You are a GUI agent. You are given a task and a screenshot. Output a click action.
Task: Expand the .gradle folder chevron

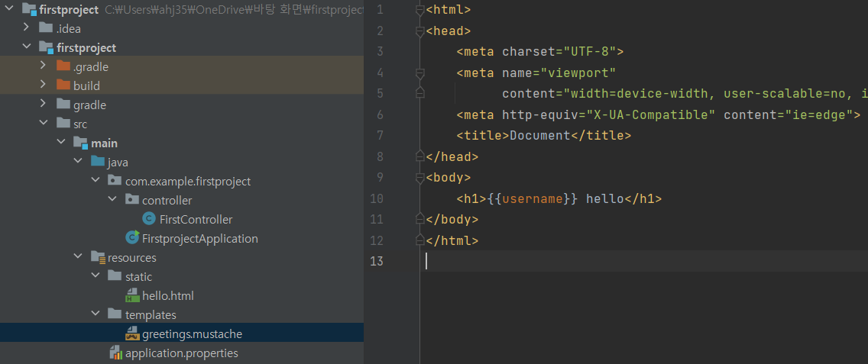point(44,66)
